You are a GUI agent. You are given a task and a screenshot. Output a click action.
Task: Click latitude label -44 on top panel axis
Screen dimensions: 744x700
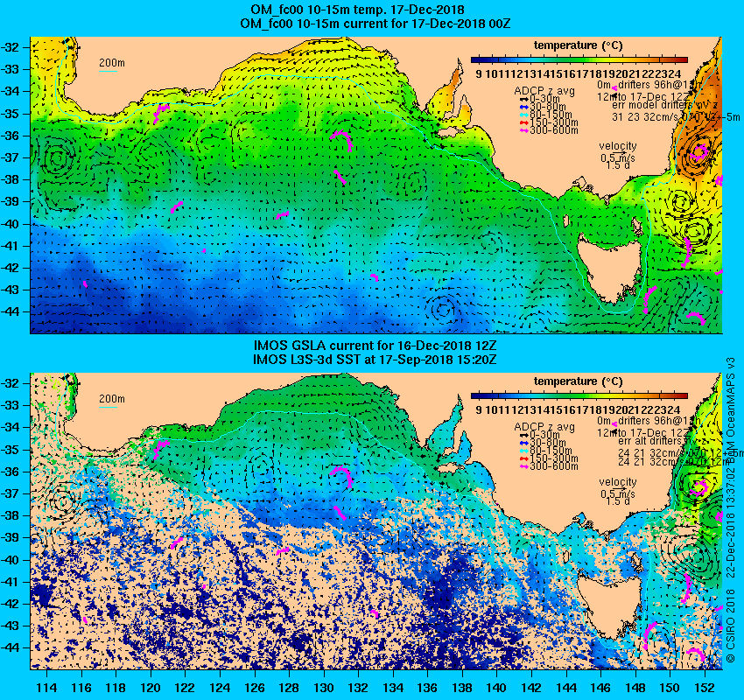11,311
